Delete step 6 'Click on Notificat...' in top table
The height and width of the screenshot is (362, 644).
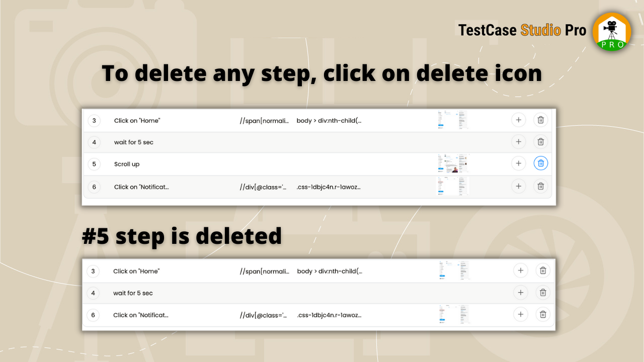540,186
